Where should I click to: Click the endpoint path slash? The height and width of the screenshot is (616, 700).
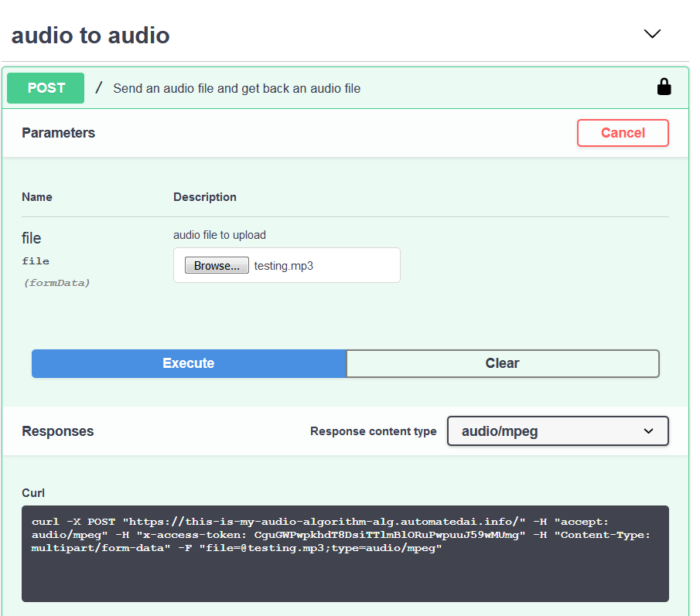click(x=99, y=88)
